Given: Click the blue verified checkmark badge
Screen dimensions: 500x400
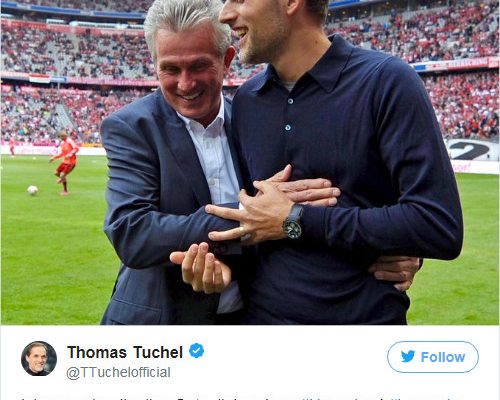Looking at the screenshot, I should click(196, 351).
